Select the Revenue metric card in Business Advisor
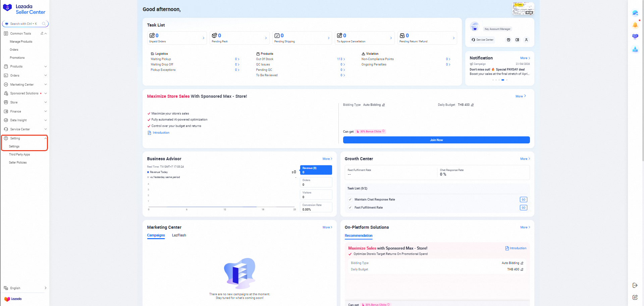This screenshot has height=306, width=644. (316, 170)
